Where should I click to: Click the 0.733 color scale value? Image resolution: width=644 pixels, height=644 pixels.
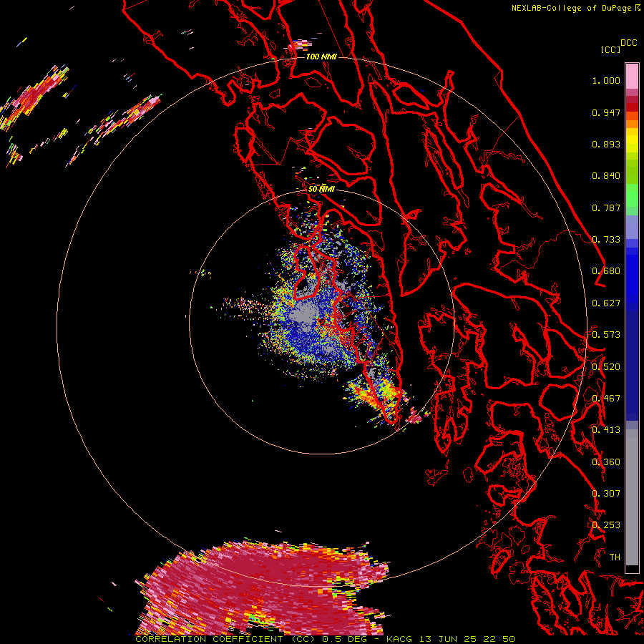[606, 240]
